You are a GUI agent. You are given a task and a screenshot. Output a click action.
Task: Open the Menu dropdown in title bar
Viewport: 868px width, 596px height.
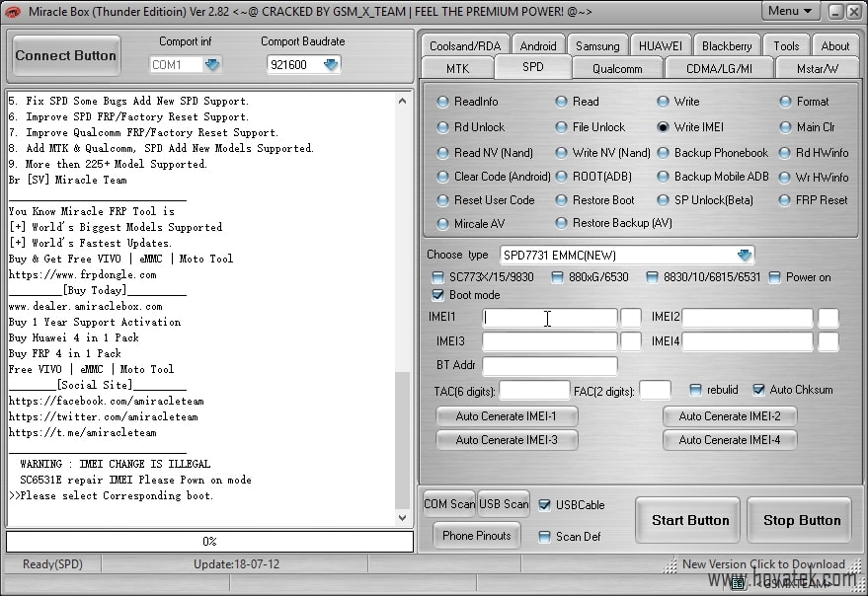pyautogui.click(x=790, y=11)
